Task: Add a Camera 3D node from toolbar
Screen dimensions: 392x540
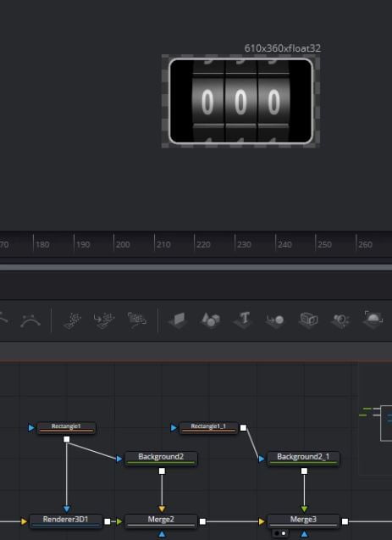Action: pos(308,320)
